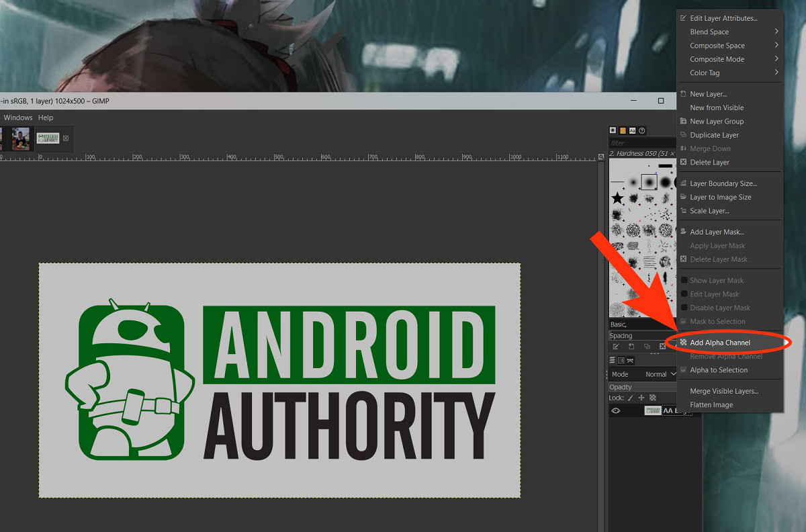This screenshot has width=806, height=532.
Task: Toggle lock pixels brush icon
Action: (x=631, y=398)
